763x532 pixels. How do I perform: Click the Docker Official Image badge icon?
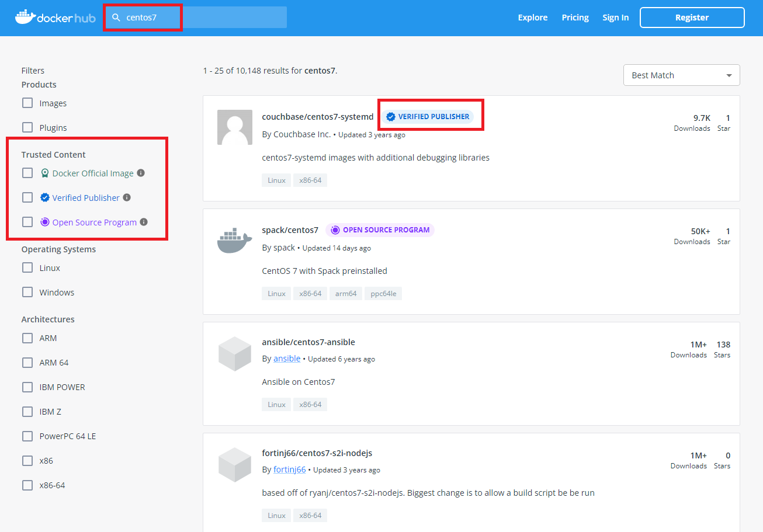click(x=45, y=173)
